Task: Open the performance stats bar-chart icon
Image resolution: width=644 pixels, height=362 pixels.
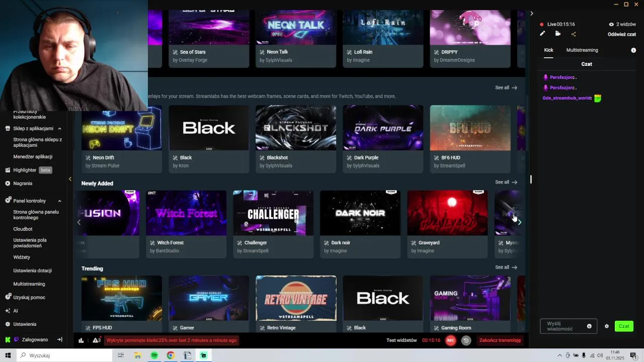Action: (x=81, y=340)
